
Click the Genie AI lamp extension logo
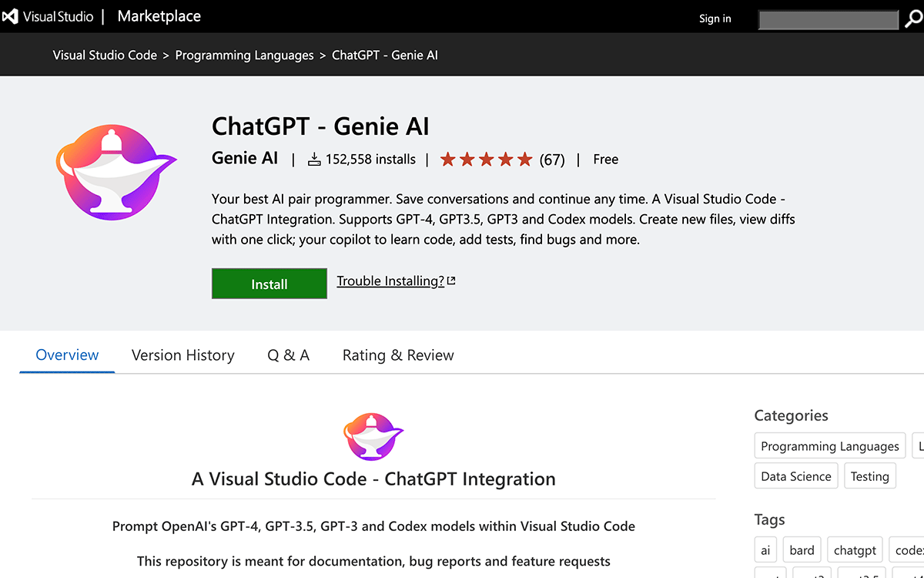[115, 171]
